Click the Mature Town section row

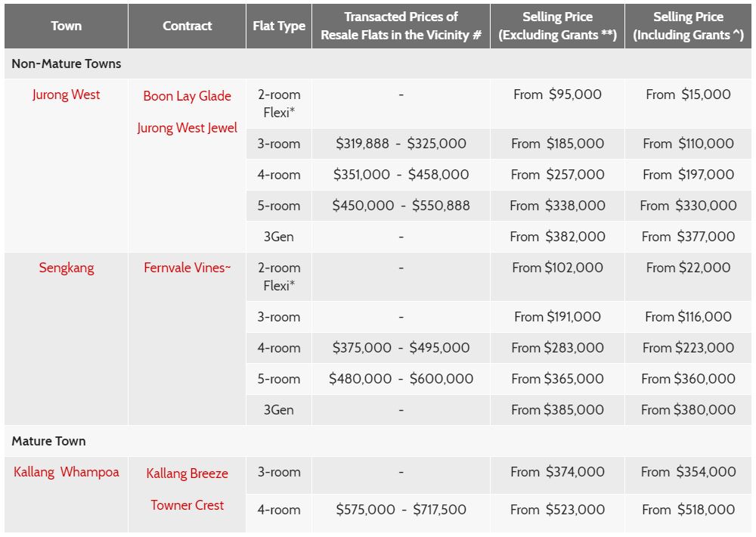click(48, 441)
